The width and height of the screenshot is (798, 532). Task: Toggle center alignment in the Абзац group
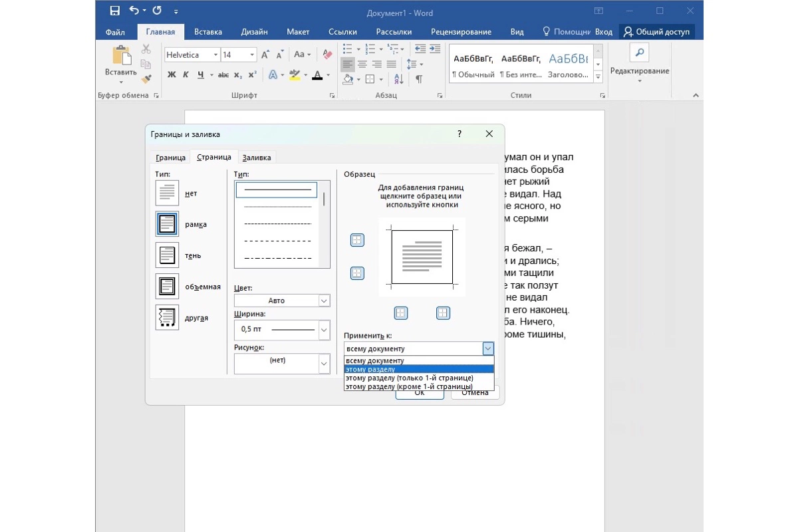pos(362,65)
